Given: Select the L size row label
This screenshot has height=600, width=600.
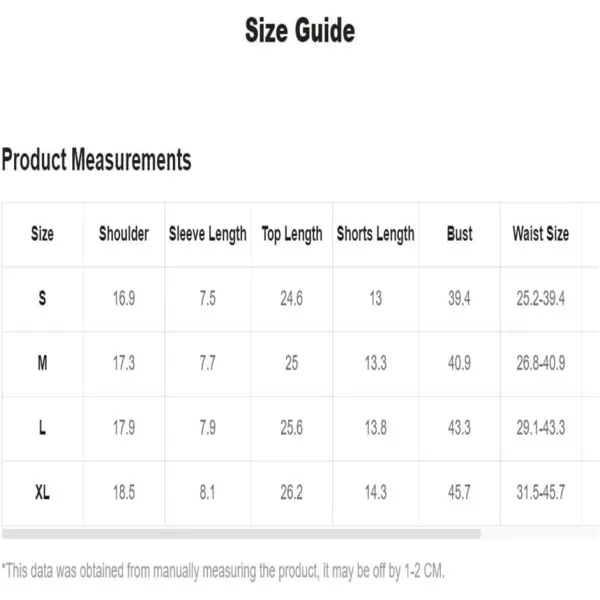Looking at the screenshot, I should 42,427.
